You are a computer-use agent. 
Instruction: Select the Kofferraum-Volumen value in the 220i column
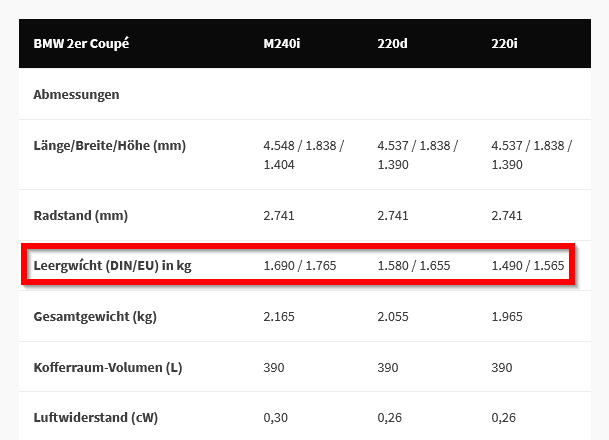(501, 368)
